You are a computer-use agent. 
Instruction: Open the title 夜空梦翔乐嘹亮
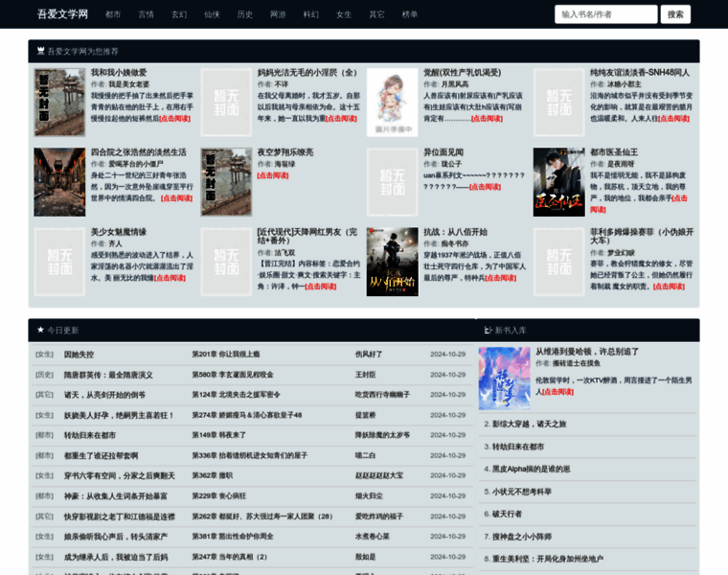click(285, 152)
